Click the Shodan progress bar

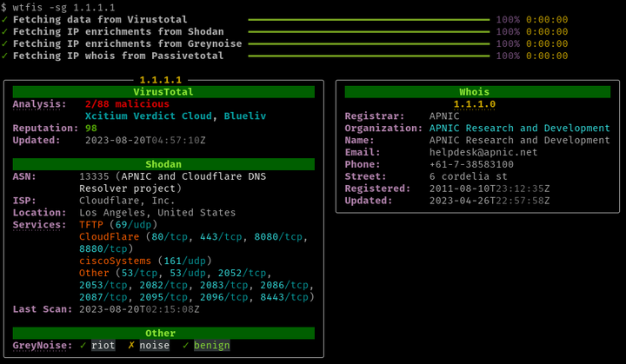point(369,31)
